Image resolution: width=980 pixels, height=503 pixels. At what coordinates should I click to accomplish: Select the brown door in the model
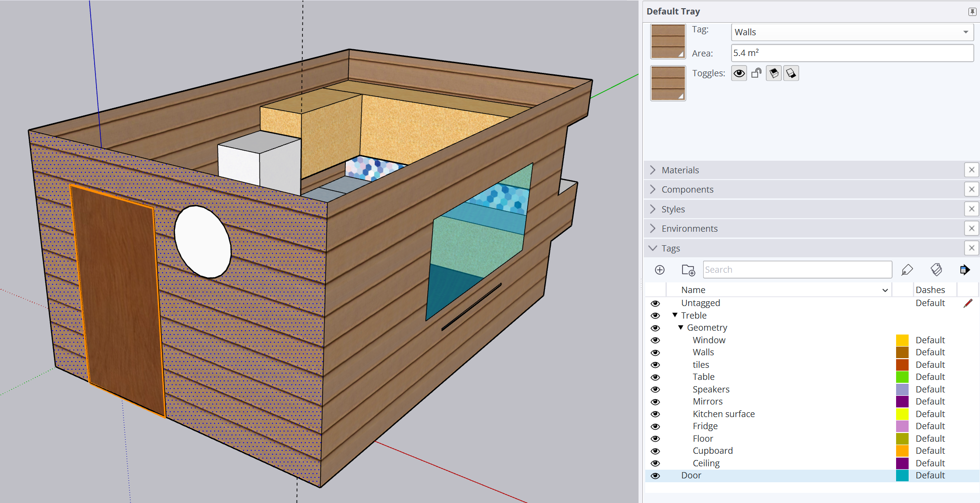click(x=119, y=301)
